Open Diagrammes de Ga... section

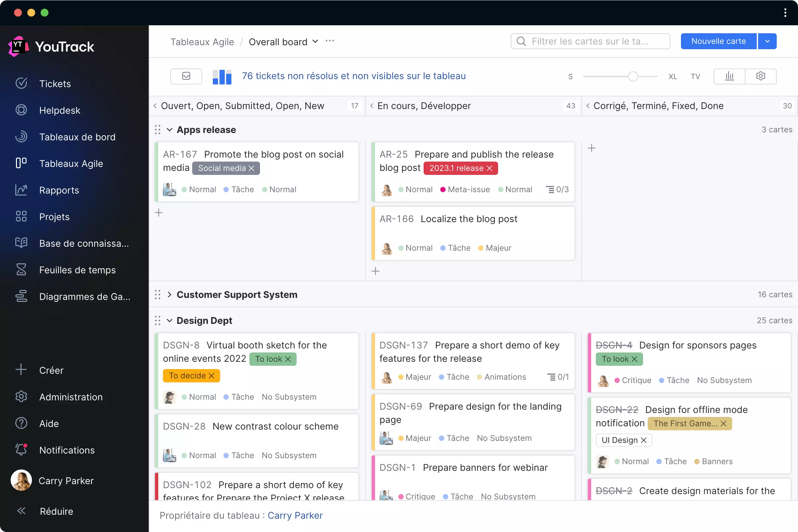[85, 297]
